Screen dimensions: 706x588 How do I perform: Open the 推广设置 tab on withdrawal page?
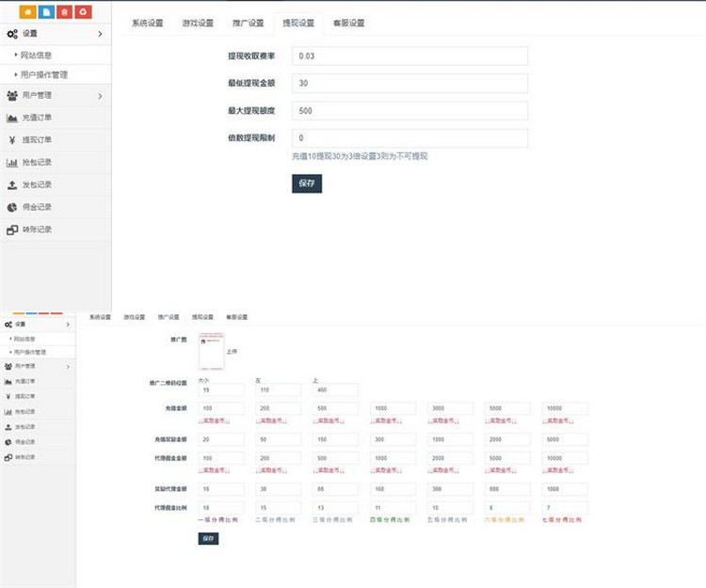click(x=249, y=23)
